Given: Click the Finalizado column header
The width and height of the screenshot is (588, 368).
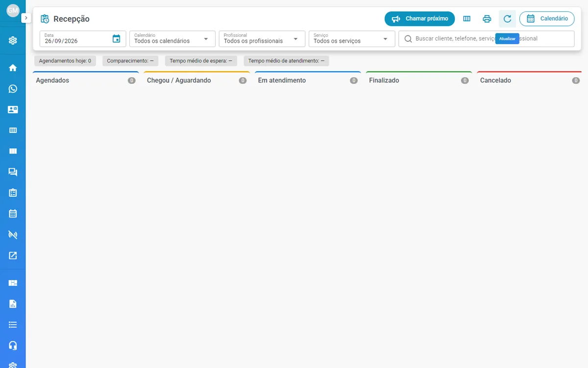Looking at the screenshot, I should [419, 80].
